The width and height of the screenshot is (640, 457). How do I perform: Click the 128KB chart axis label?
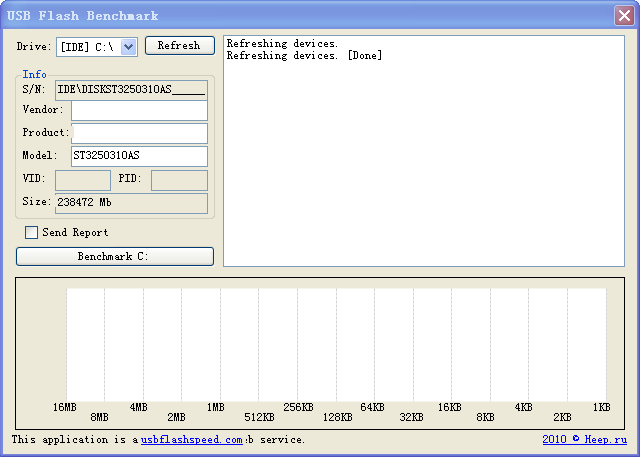pos(338,417)
